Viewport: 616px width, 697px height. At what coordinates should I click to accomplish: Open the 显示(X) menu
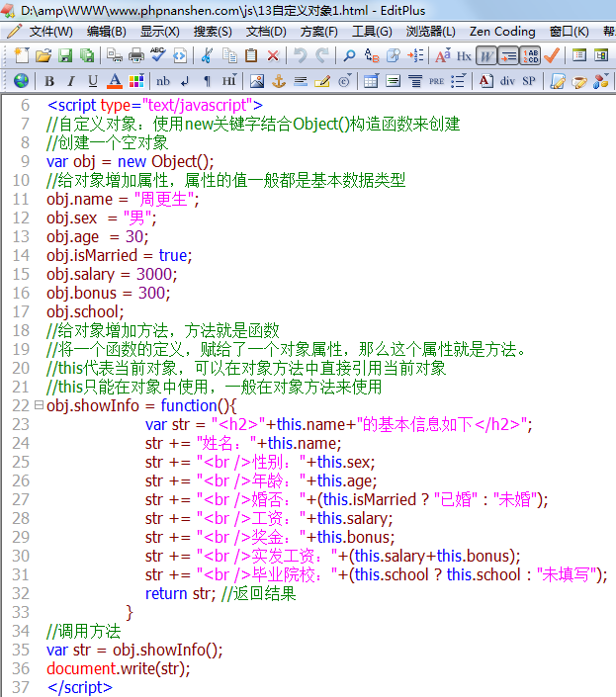pyautogui.click(x=159, y=32)
